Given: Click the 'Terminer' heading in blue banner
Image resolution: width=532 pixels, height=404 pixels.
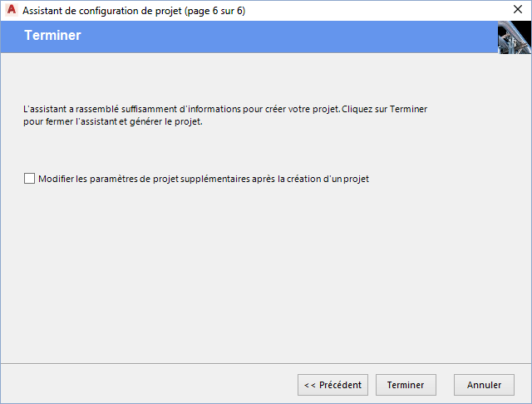Looking at the screenshot, I should [52, 37].
